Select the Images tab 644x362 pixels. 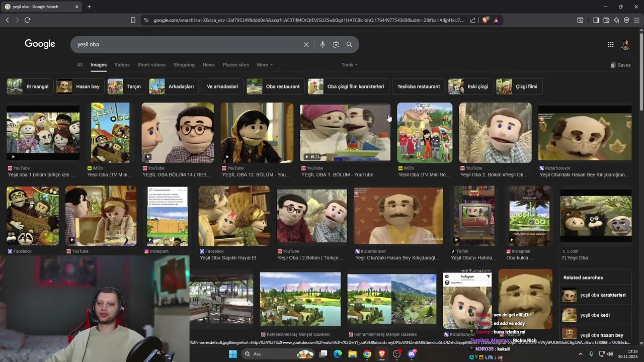[x=99, y=65]
